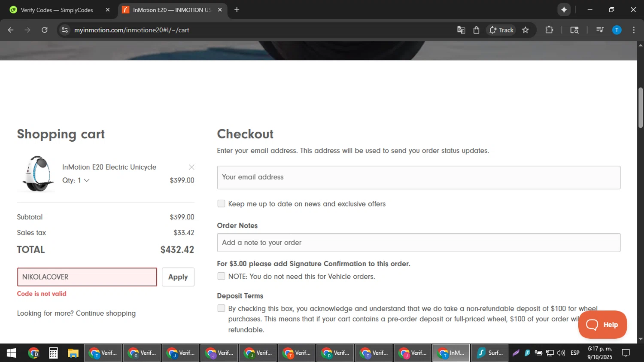The height and width of the screenshot is (362, 644).
Task: Open the Chrome three-dot menu
Action: pos(634,30)
